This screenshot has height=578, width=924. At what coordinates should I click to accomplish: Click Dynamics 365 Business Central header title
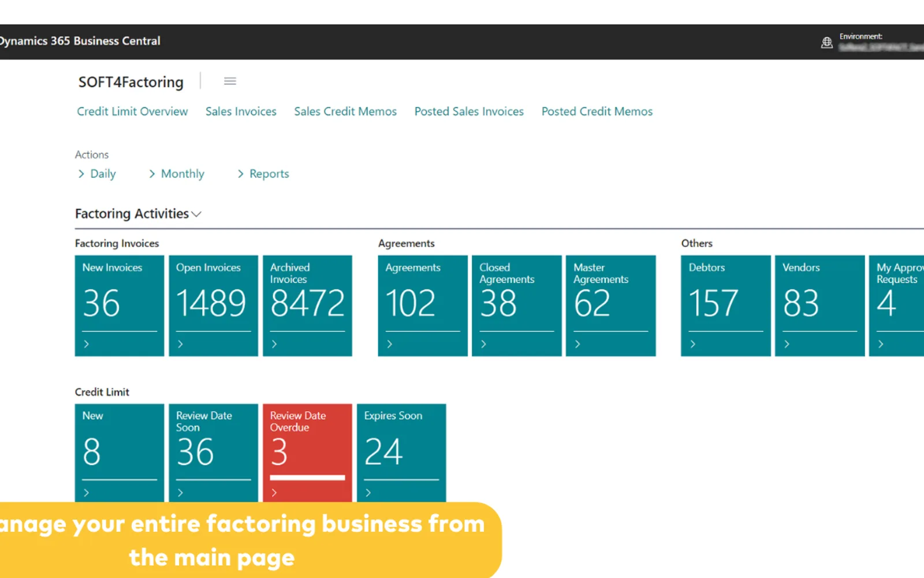click(x=80, y=41)
